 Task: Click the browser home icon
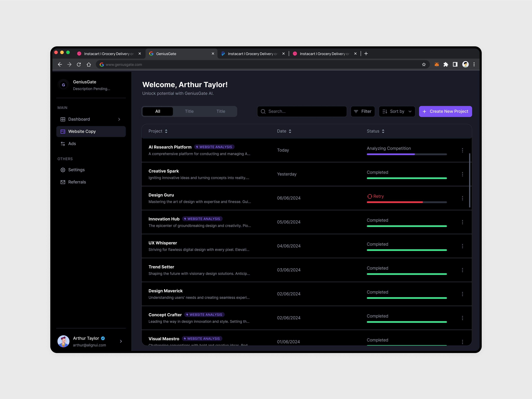[x=89, y=64]
